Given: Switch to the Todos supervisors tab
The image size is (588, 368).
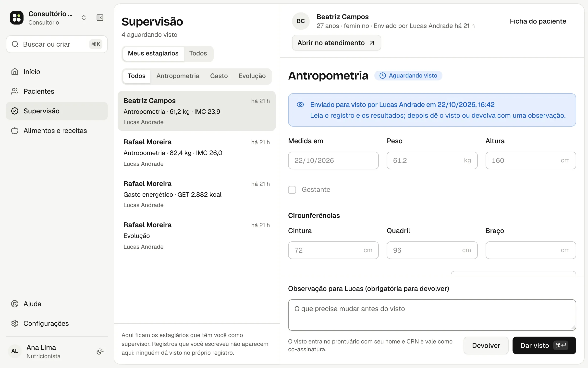Looking at the screenshot, I should [x=198, y=53].
